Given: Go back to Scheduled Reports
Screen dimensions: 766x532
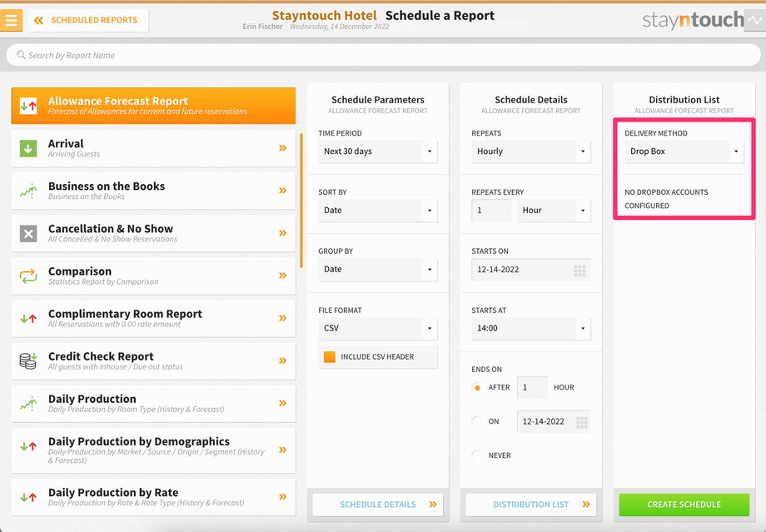Looking at the screenshot, I should [88, 21].
